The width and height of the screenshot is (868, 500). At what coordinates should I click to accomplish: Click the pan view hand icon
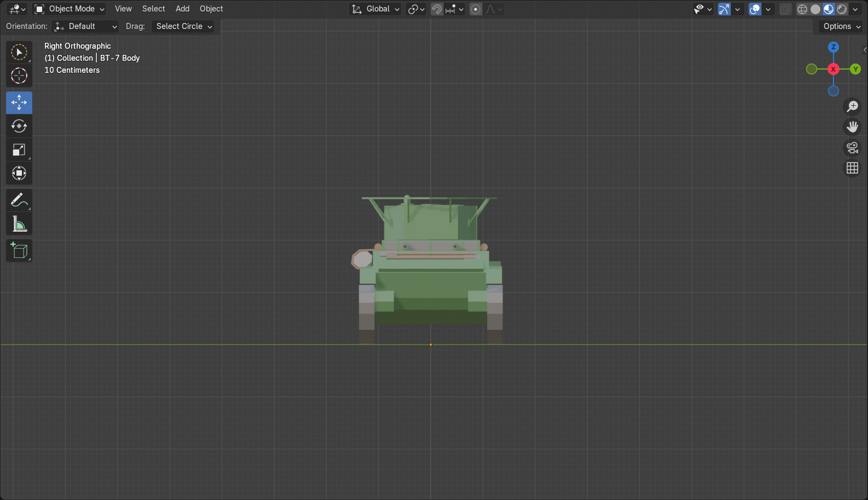pyautogui.click(x=853, y=127)
